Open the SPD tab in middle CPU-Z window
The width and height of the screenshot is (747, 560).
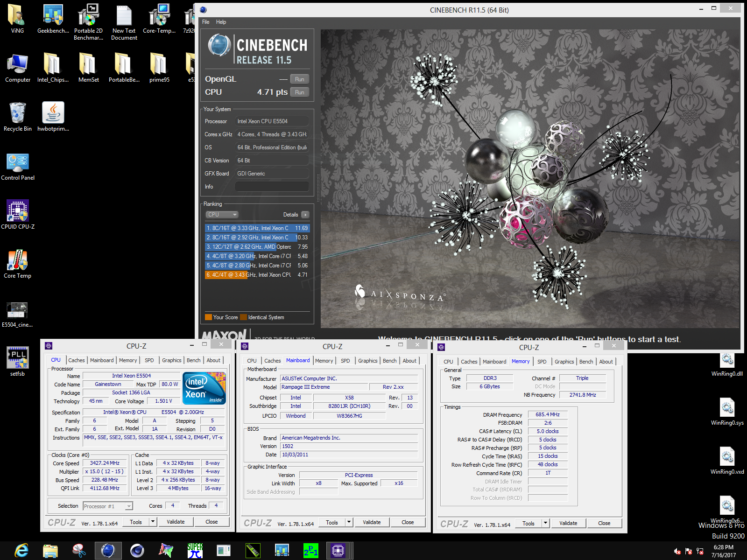[x=345, y=361]
